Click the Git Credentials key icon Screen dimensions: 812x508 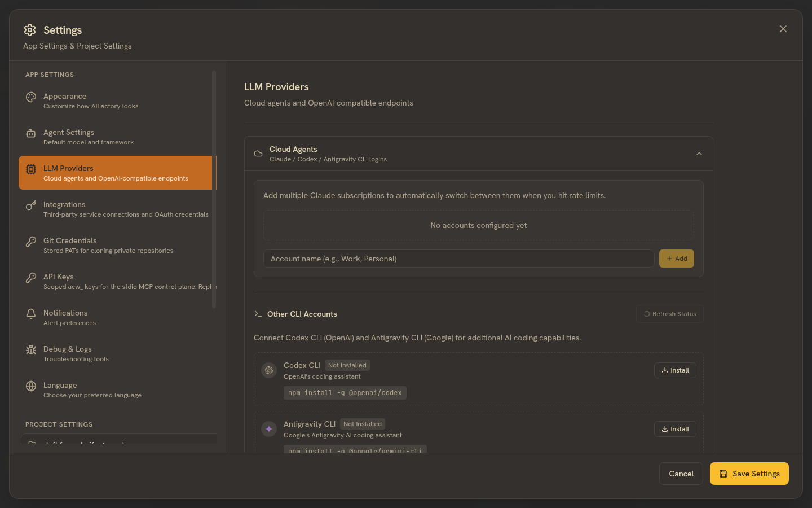coord(31,242)
